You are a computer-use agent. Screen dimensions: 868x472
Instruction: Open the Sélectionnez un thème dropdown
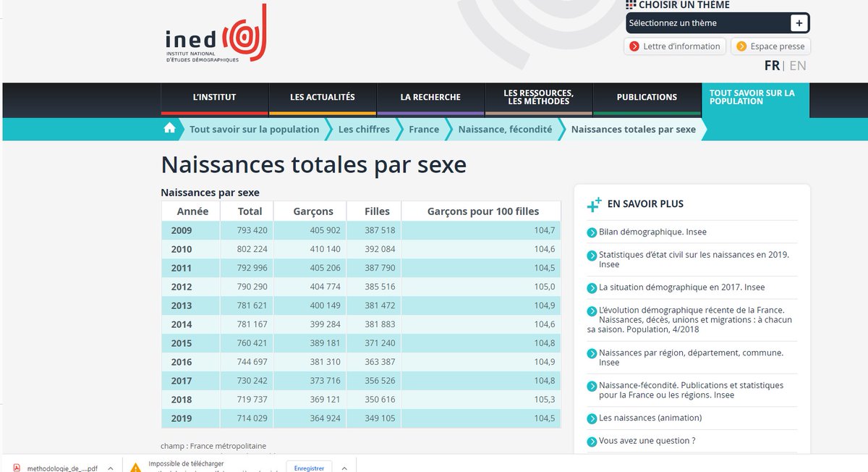tap(717, 23)
